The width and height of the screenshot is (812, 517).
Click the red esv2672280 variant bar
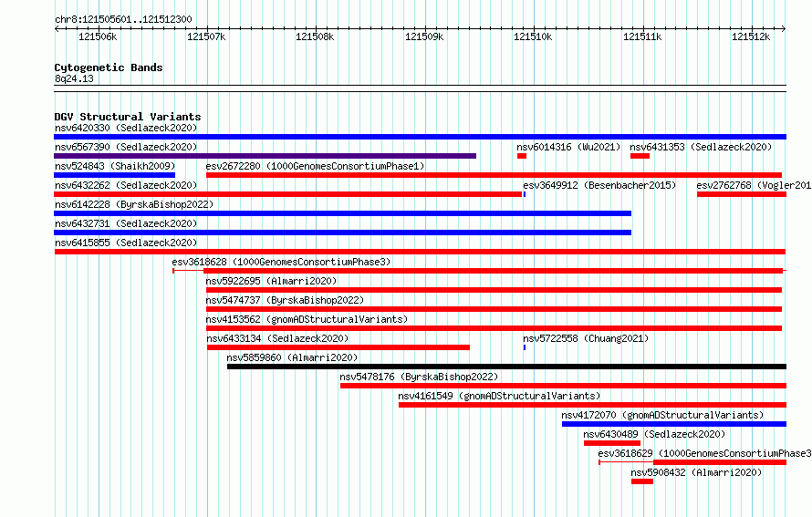coord(494,175)
